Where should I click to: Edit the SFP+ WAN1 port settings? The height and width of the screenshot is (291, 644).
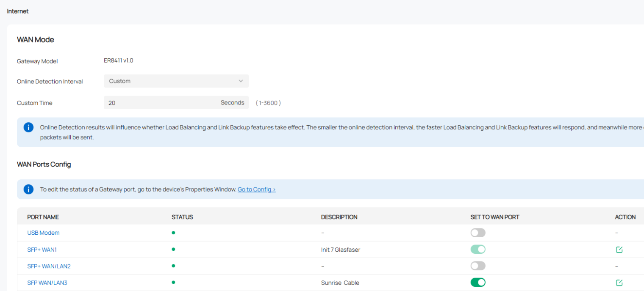[619, 250]
